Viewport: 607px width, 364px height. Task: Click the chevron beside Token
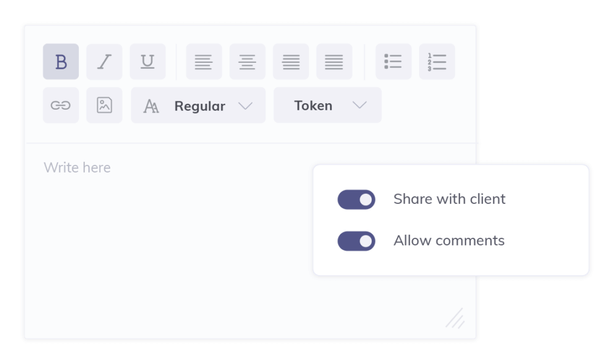pyautogui.click(x=359, y=106)
